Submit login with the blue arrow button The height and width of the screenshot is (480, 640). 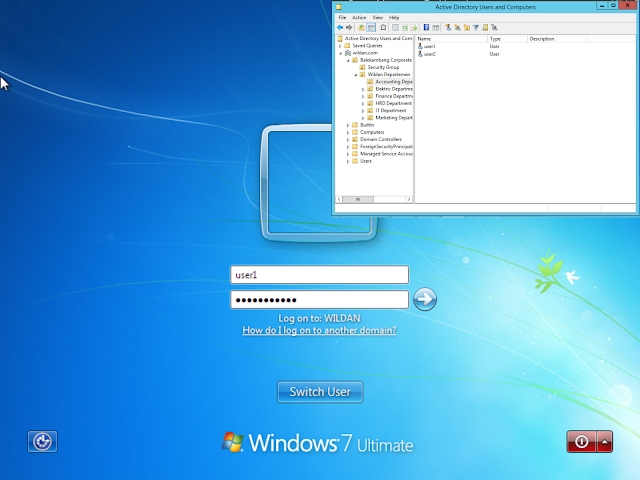pyautogui.click(x=424, y=299)
